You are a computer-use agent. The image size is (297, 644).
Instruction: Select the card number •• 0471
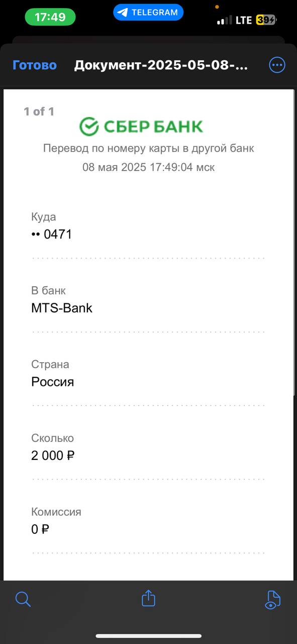[52, 234]
